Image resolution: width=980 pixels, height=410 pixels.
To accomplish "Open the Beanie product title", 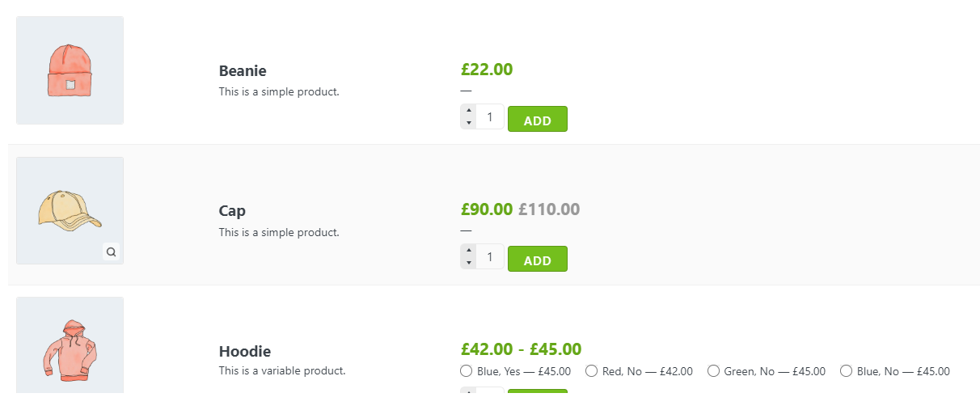I will pyautogui.click(x=243, y=71).
